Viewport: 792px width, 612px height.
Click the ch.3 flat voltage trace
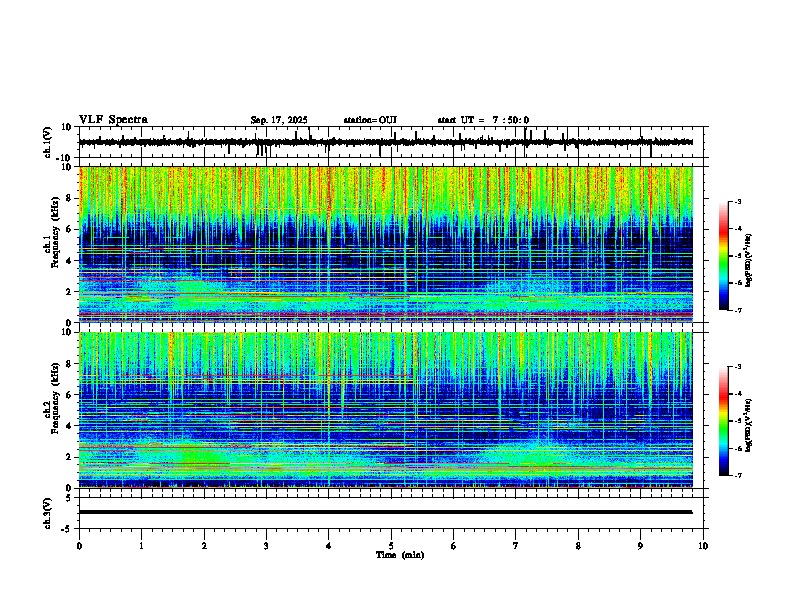coord(386,512)
